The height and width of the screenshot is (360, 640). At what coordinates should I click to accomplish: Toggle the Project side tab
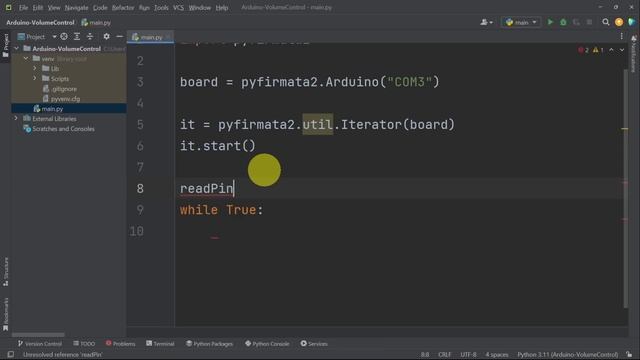click(x=6, y=45)
